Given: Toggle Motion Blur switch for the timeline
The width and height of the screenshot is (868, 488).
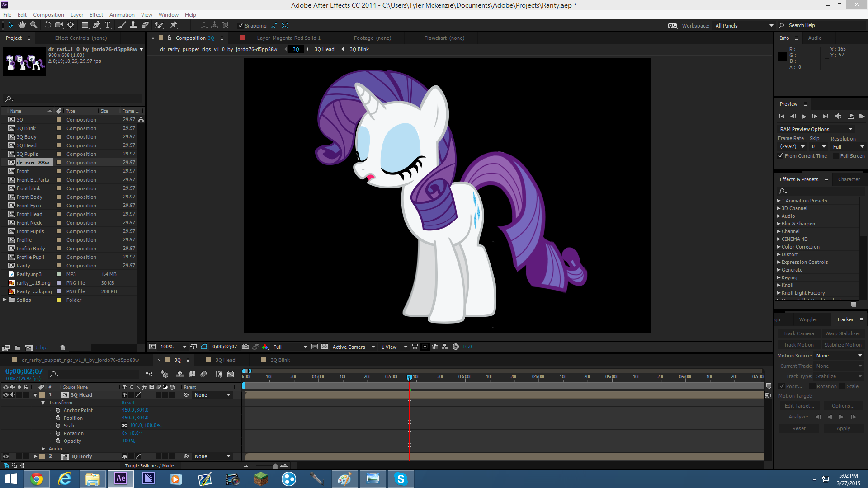Looking at the screenshot, I should click(203, 374).
